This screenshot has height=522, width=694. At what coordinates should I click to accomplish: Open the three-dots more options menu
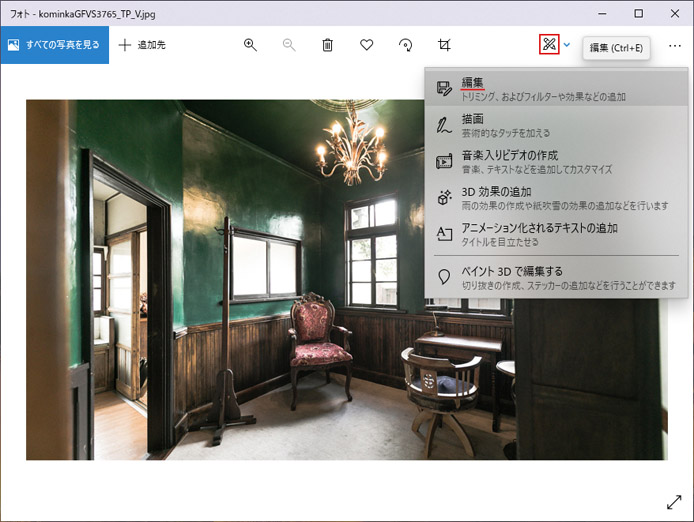click(x=675, y=46)
